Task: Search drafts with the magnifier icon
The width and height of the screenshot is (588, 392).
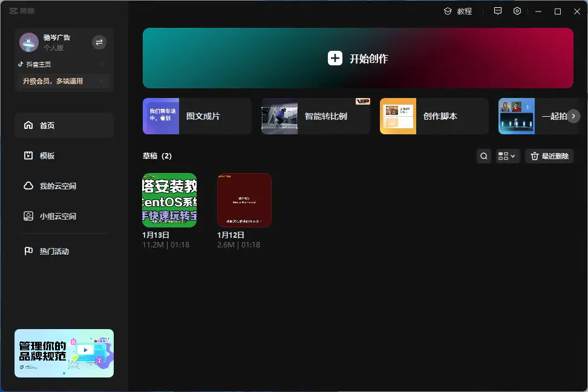Action: coord(484,156)
